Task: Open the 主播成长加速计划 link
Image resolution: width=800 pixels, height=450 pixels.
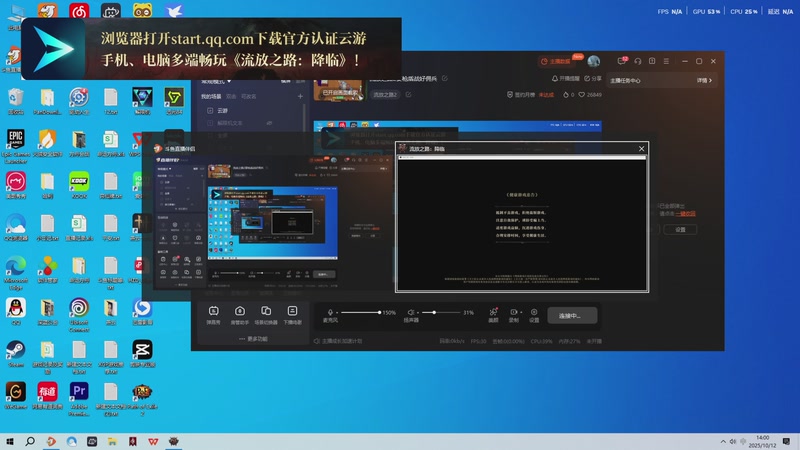Action: coord(338,341)
